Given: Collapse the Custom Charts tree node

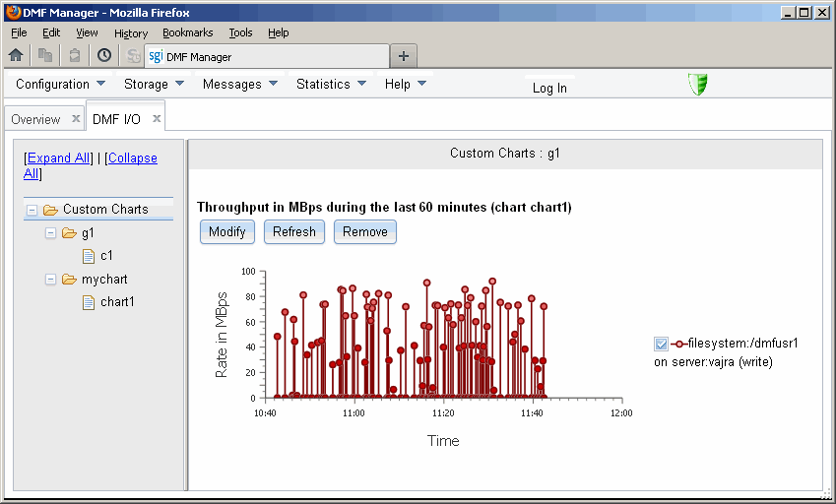Looking at the screenshot, I should coord(32,210).
